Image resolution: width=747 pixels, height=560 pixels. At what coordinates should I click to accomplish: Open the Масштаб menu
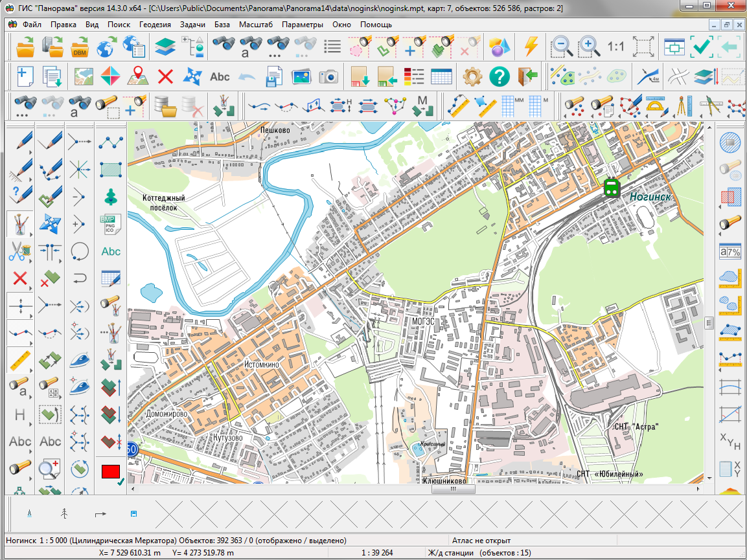(256, 25)
